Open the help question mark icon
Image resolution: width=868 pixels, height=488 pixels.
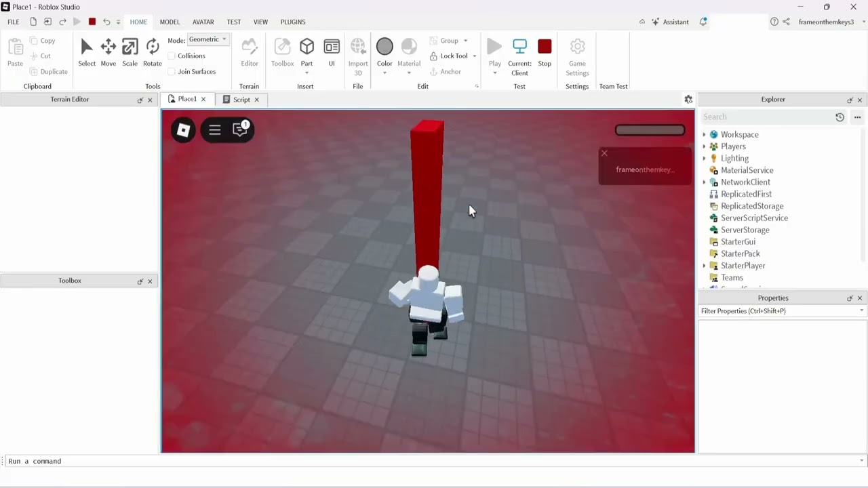pyautogui.click(x=774, y=22)
